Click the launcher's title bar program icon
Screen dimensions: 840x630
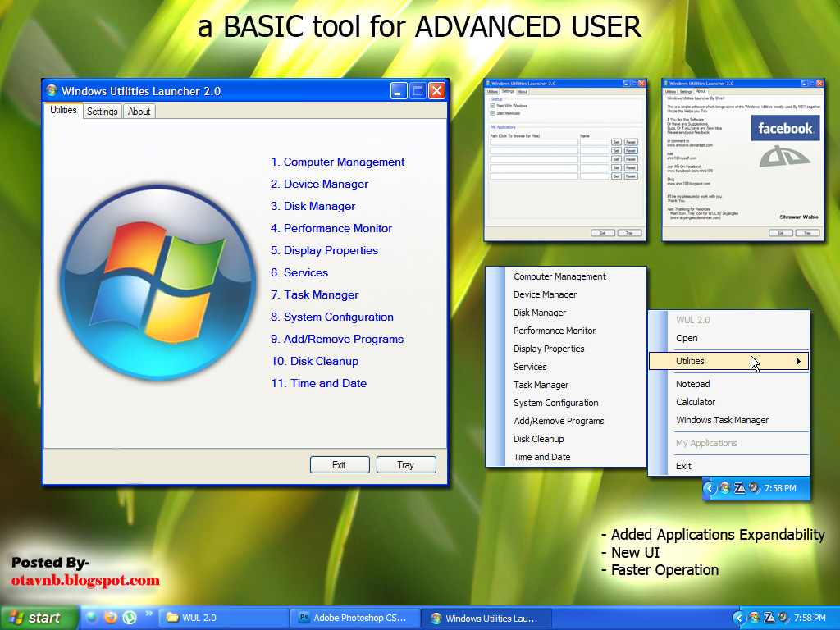[52, 91]
